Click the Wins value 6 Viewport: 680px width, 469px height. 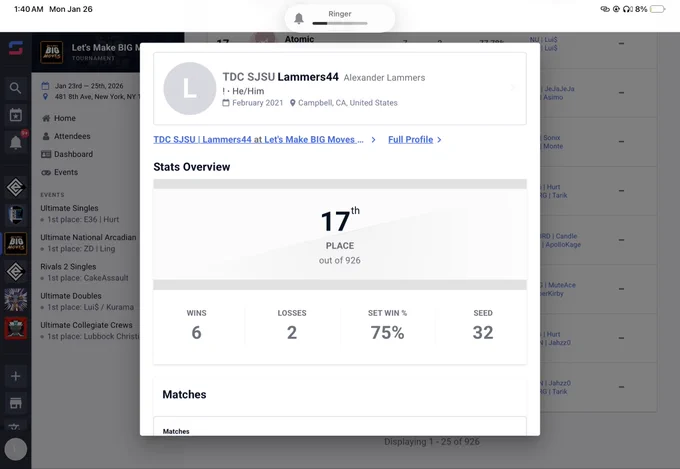[196, 333]
